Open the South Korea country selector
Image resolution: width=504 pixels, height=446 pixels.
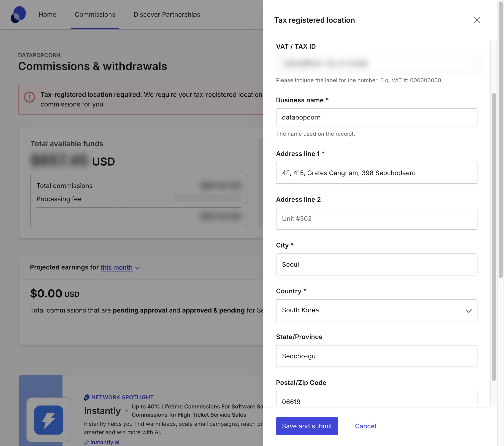[376, 310]
